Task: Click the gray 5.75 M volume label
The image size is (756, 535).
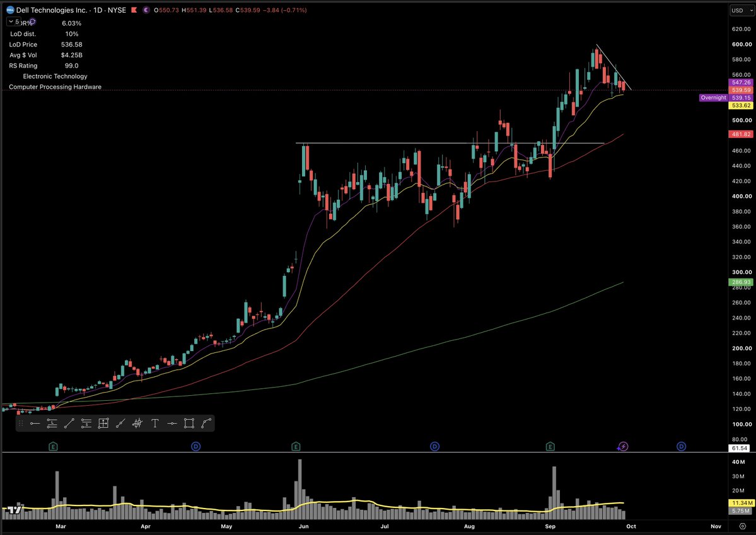Action: click(740, 511)
